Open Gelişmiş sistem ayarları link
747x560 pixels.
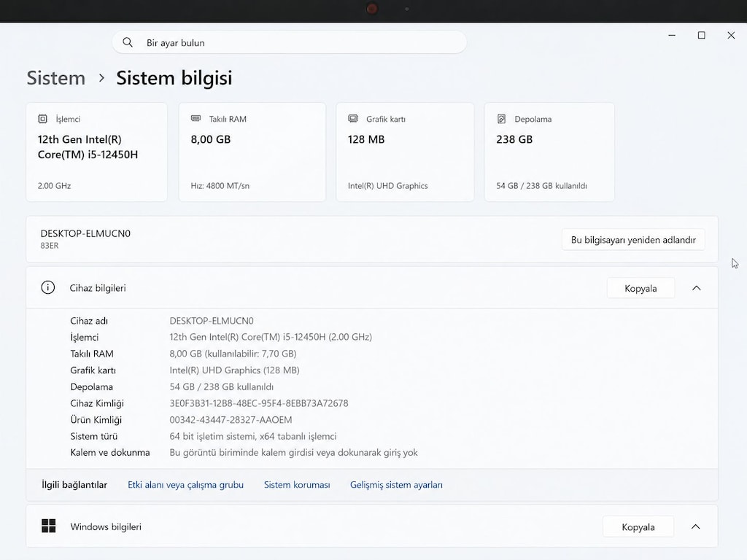coord(396,485)
